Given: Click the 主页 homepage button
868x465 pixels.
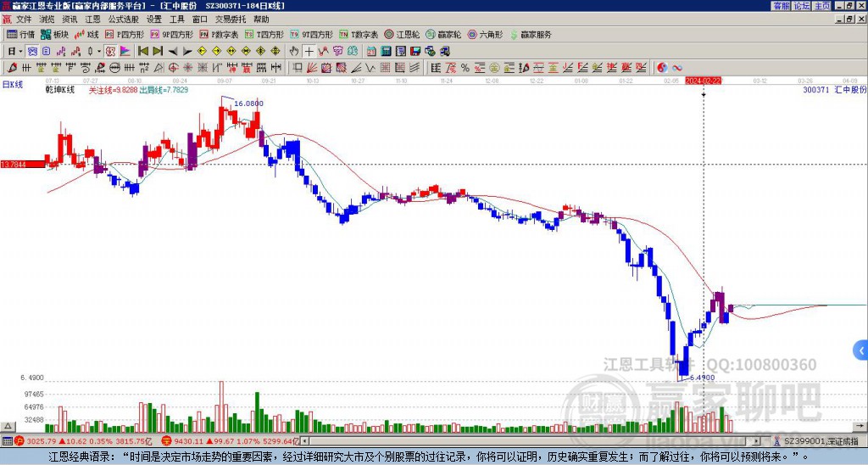Looking at the screenshot, I should tap(821, 6).
